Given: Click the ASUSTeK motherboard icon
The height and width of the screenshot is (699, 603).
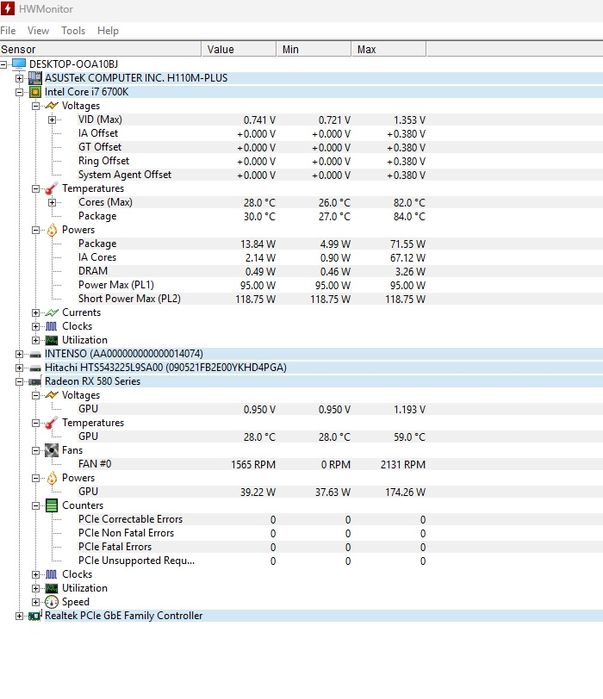Looking at the screenshot, I should click(35, 78).
